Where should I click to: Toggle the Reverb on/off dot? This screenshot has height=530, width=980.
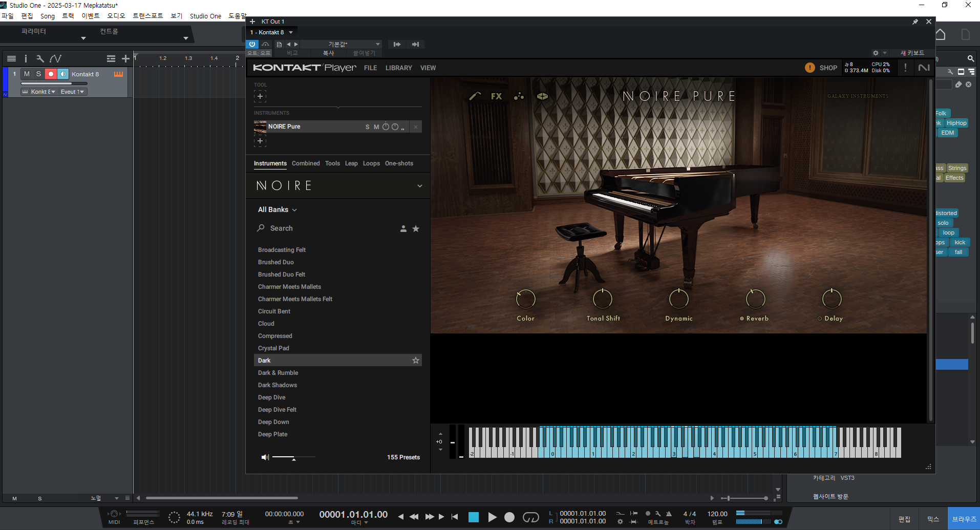742,319
